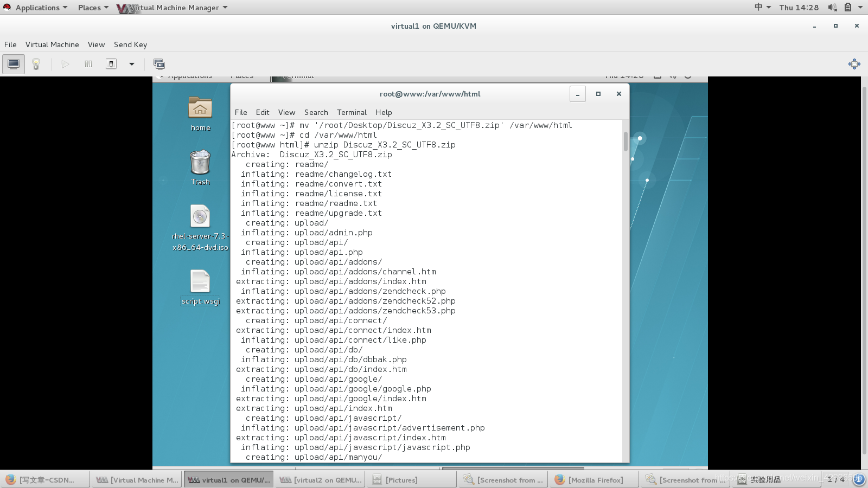
Task: Click the clock Thu 14:28
Action: pos(799,8)
